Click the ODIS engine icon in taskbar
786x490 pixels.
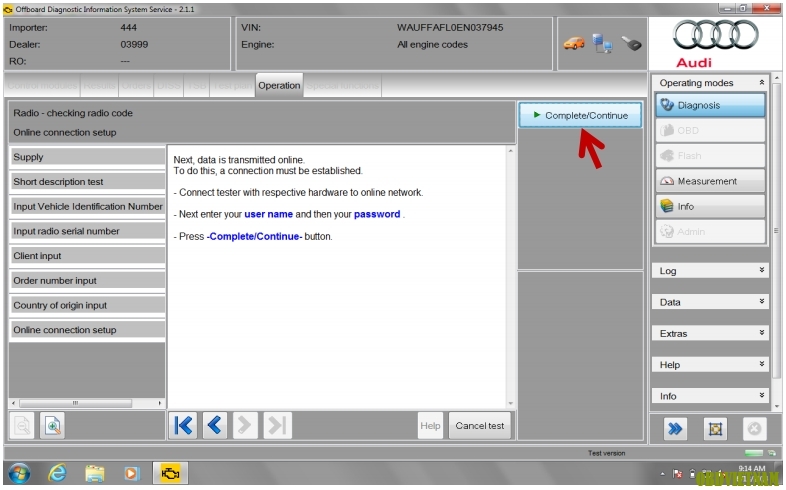point(170,473)
